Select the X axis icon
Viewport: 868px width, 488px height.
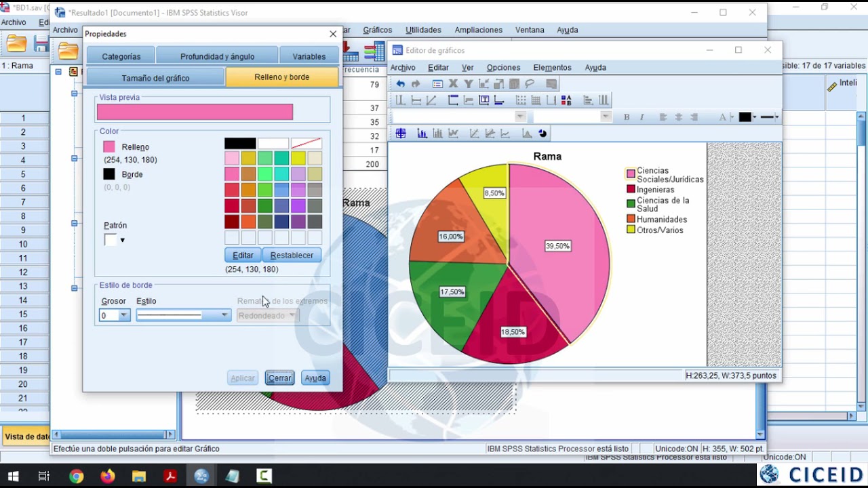pyautogui.click(x=453, y=84)
